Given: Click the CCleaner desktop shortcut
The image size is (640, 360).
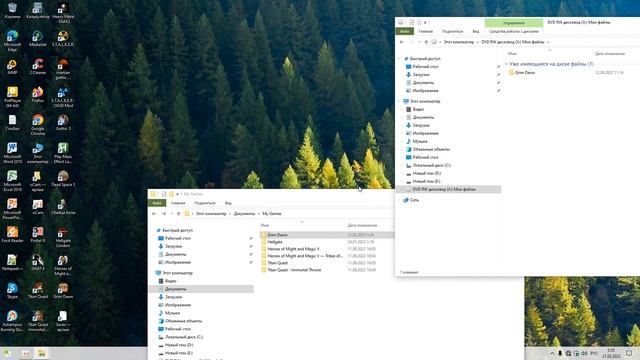Looking at the screenshot, I should click(38, 67).
